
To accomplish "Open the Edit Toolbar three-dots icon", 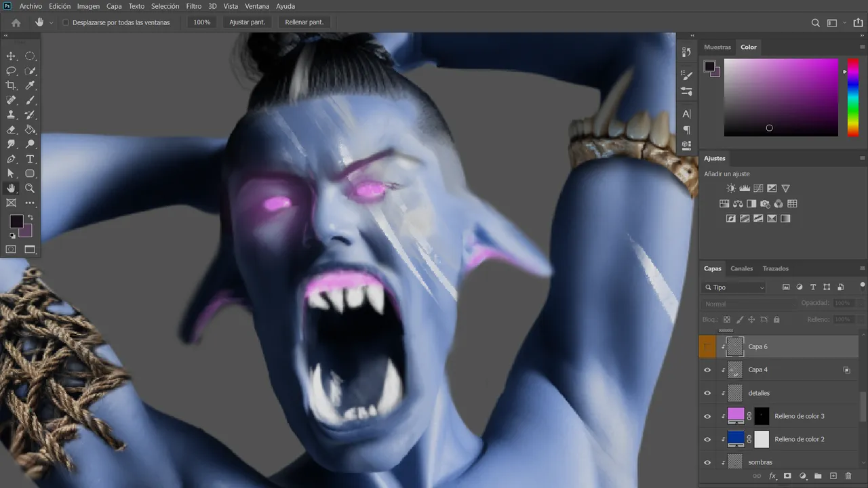I will pos(30,203).
